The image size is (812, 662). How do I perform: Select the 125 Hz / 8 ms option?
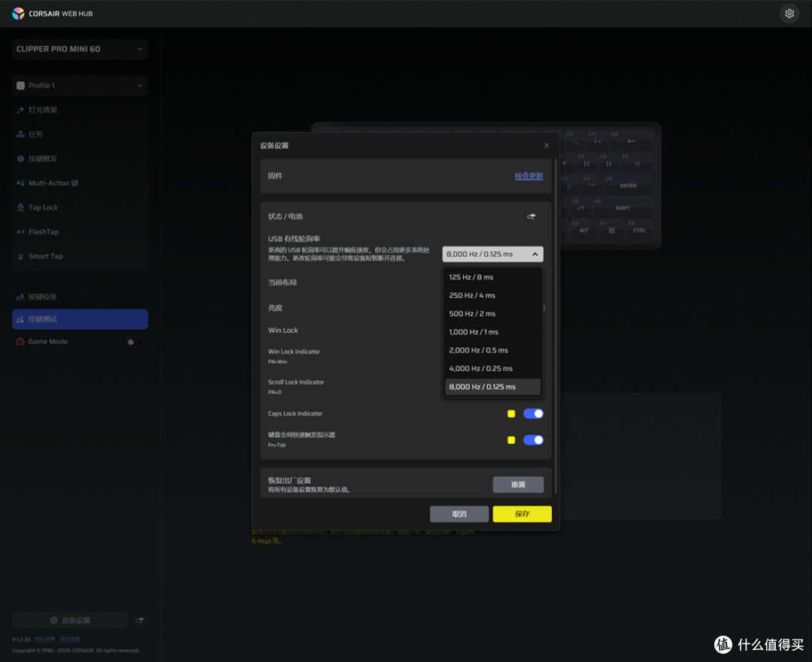point(492,277)
